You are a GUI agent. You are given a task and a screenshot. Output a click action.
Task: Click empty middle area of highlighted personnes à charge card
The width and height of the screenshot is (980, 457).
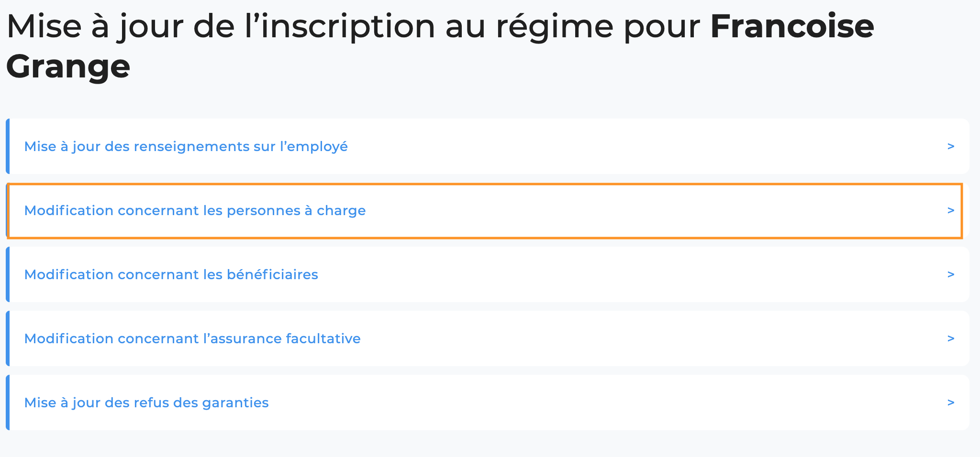pyautogui.click(x=656, y=210)
